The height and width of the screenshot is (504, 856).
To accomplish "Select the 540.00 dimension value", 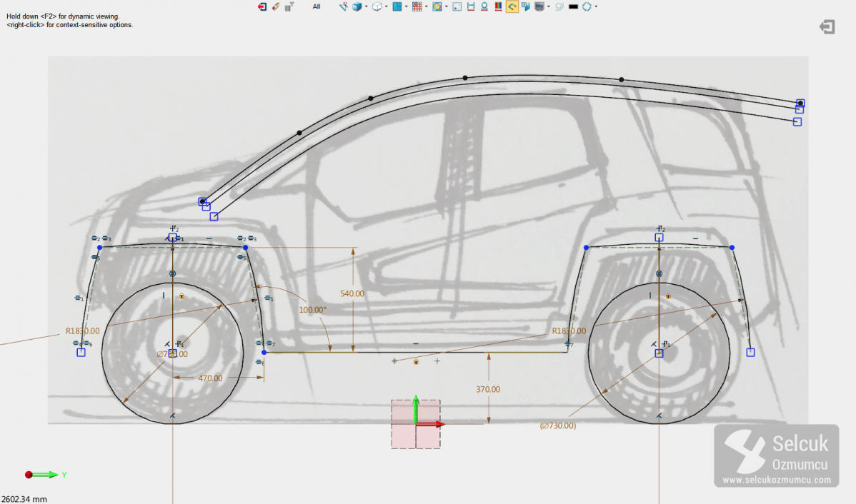I will tap(351, 293).
